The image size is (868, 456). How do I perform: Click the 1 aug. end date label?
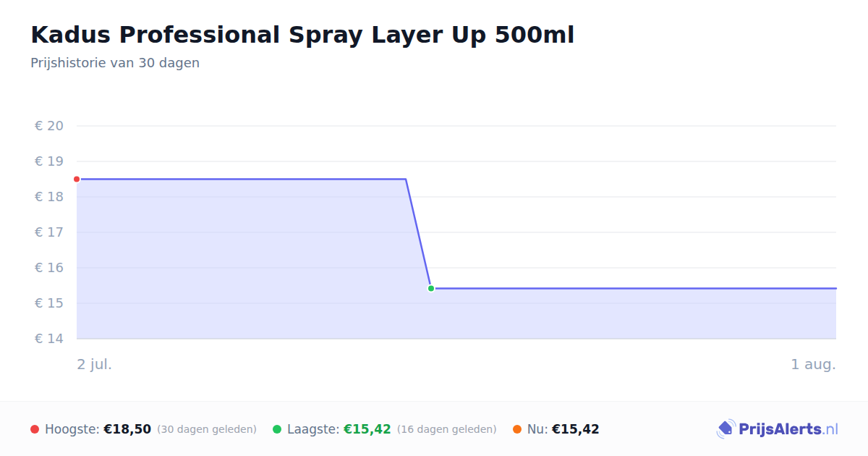pos(814,364)
